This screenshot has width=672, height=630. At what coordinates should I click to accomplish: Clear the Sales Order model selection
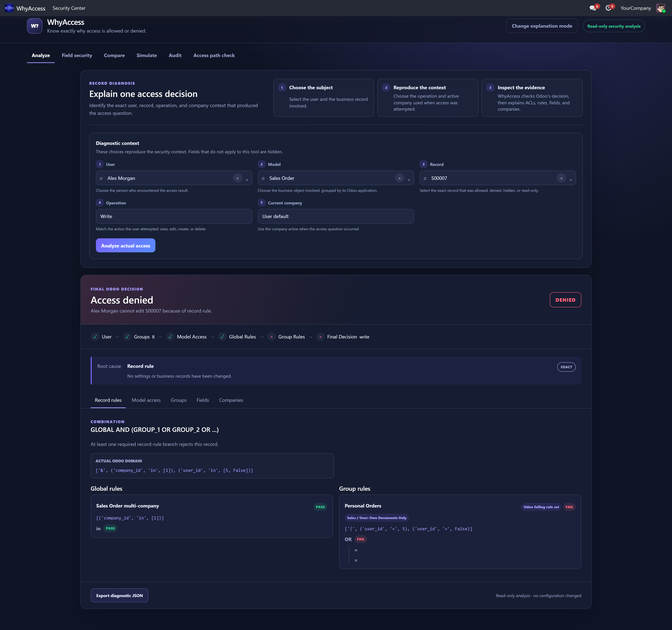400,178
